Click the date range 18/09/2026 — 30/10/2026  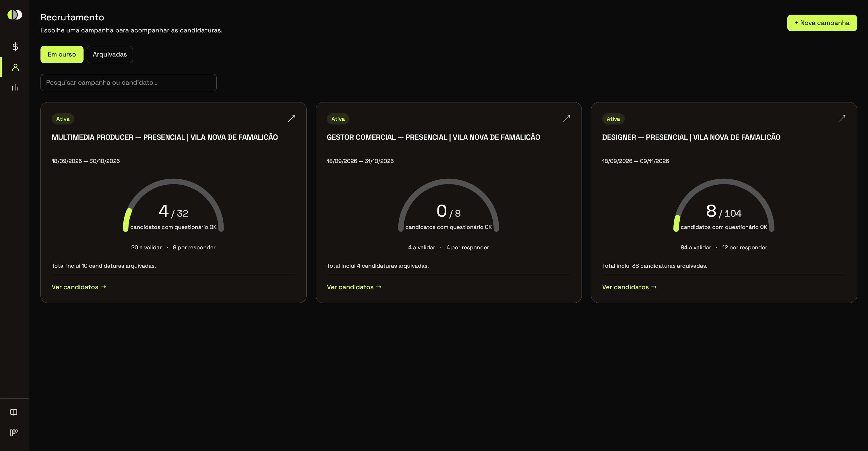point(86,161)
